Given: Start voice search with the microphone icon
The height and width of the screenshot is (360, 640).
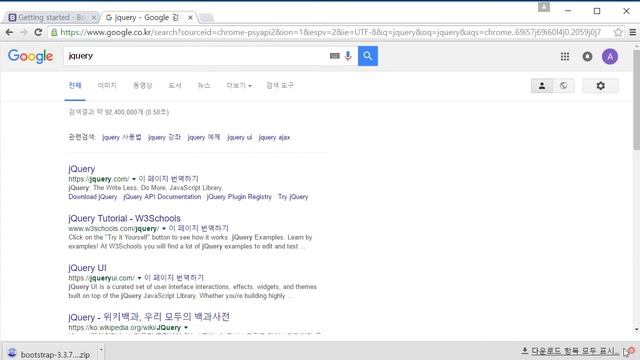Looking at the screenshot, I should [x=348, y=56].
